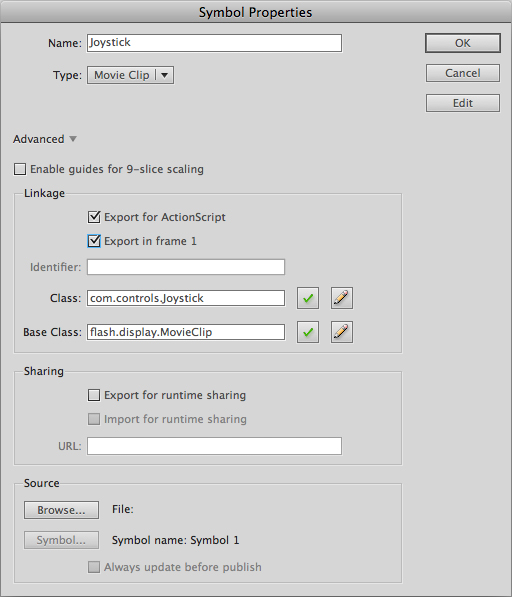Click the Edit button

463,103
